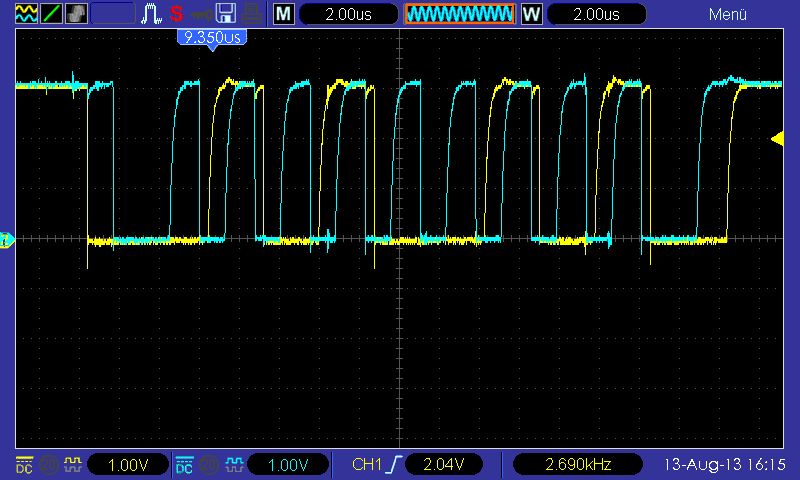Open the yellow channel 1.00V scale
Screen dimensions: 800x480
tap(128, 465)
